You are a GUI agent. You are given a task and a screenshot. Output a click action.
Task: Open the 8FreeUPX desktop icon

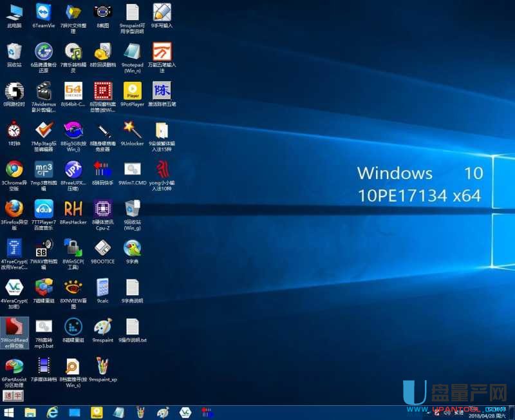click(73, 175)
